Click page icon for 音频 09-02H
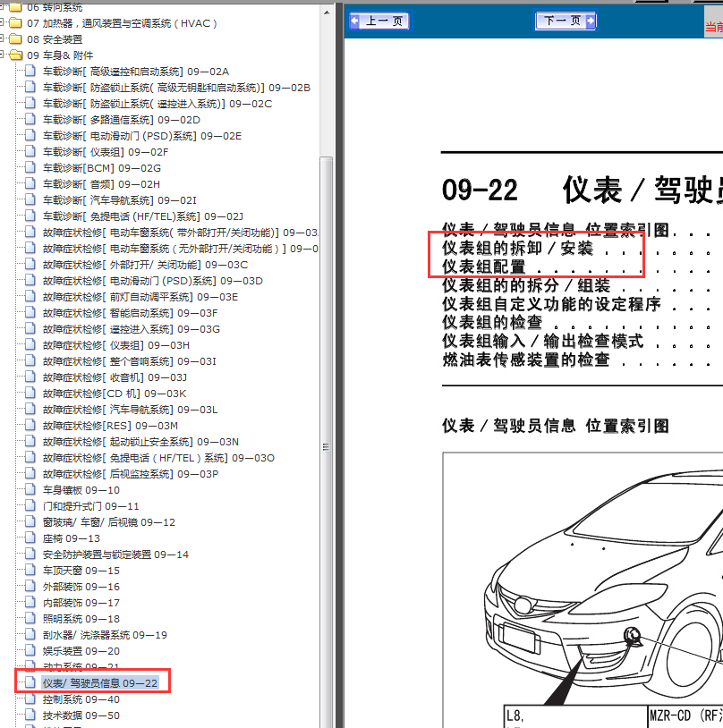 pos(30,183)
